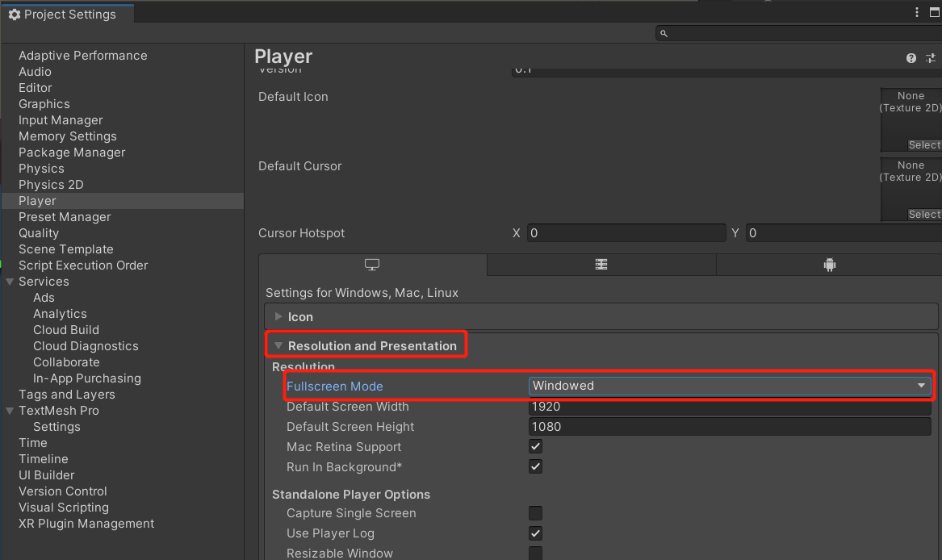Click the Fullscreen Mode label

pyautogui.click(x=335, y=387)
